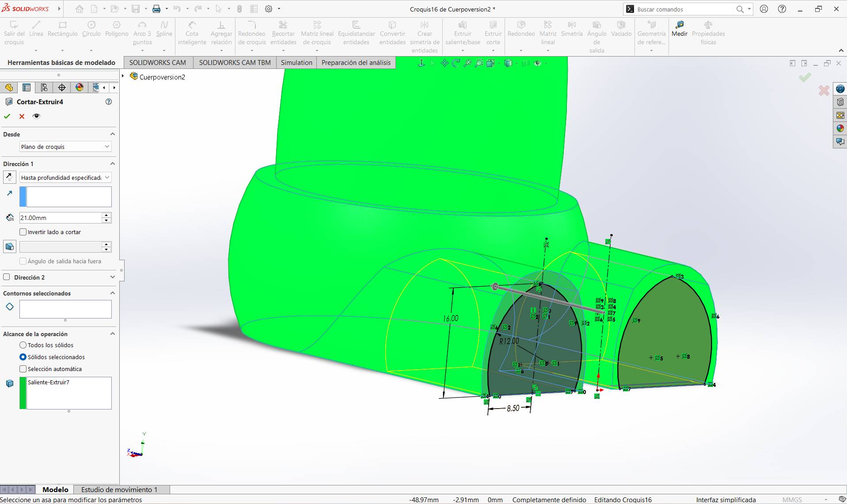
Task: Click the MMGS unit system button
Action: click(x=792, y=500)
